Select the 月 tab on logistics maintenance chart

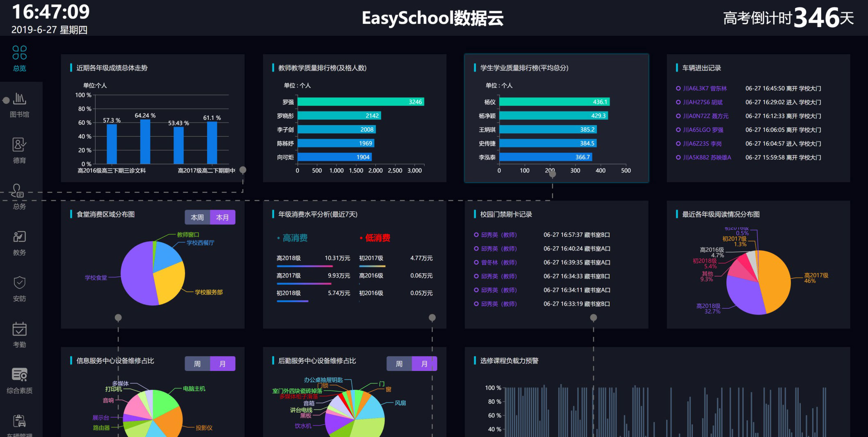(425, 363)
